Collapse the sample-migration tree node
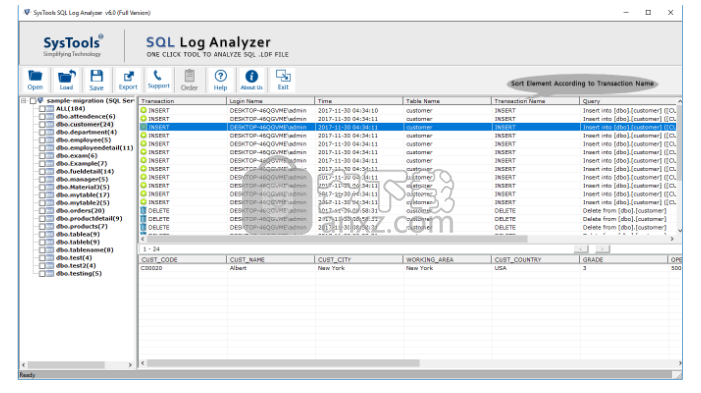The image size is (701, 393). tap(24, 101)
